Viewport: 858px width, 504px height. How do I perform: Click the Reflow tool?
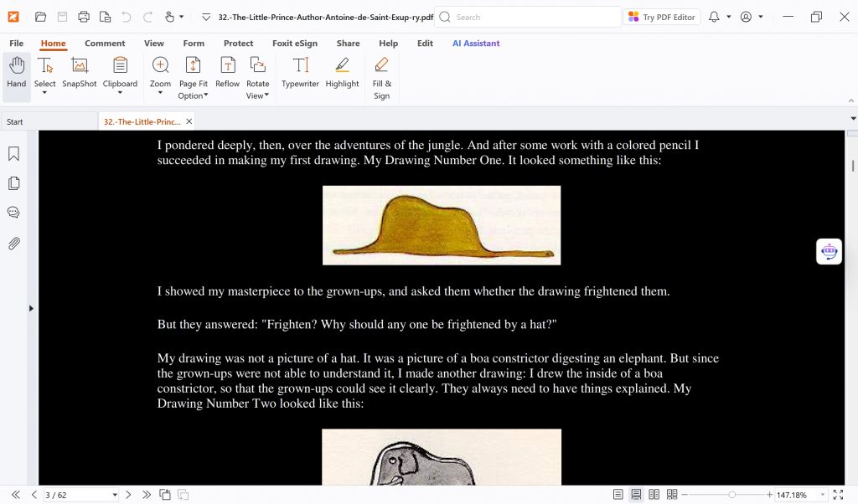tap(228, 72)
